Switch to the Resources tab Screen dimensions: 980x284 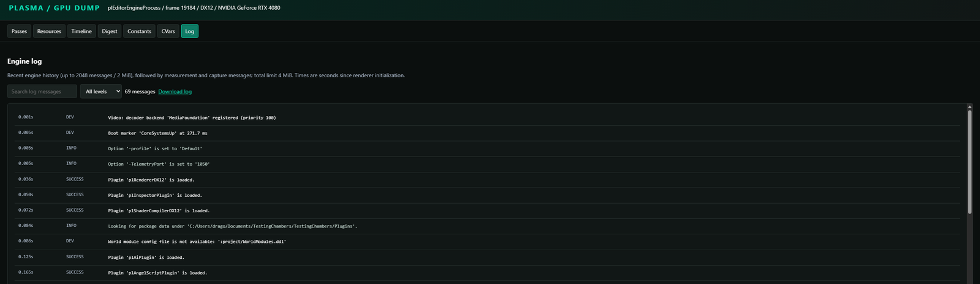pos(49,31)
